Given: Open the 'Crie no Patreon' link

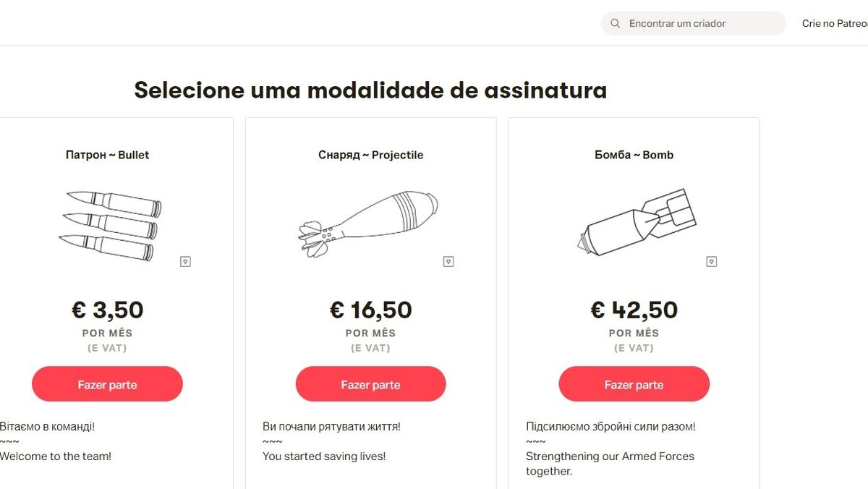Looking at the screenshot, I should pyautogui.click(x=835, y=24).
